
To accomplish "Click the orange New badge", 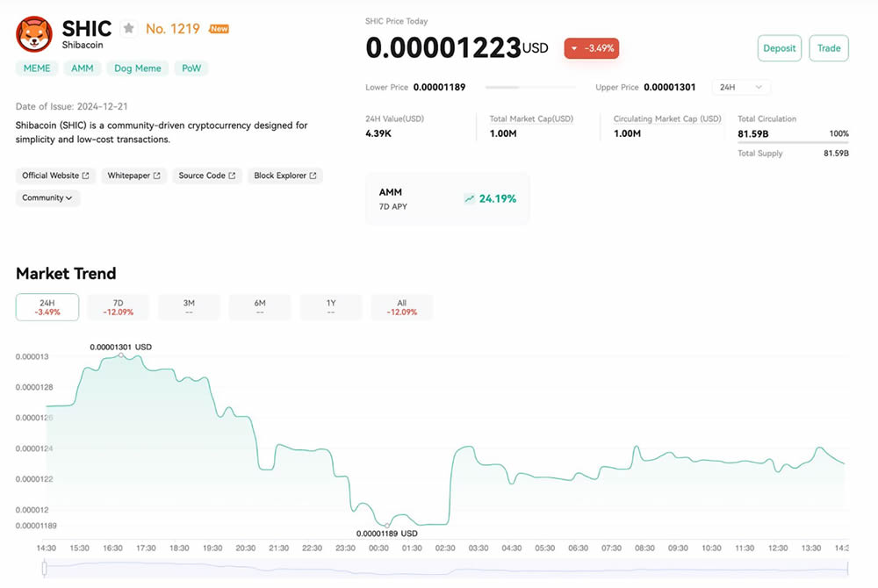I will [x=219, y=29].
